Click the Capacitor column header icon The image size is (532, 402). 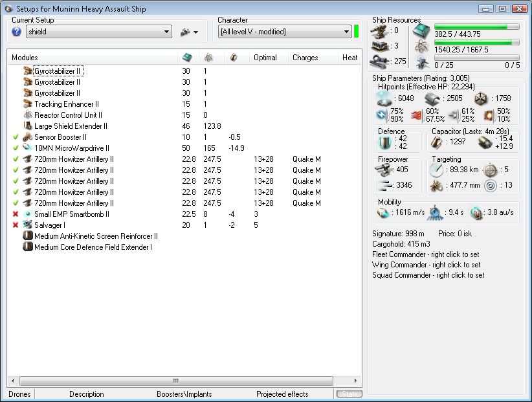tap(234, 58)
